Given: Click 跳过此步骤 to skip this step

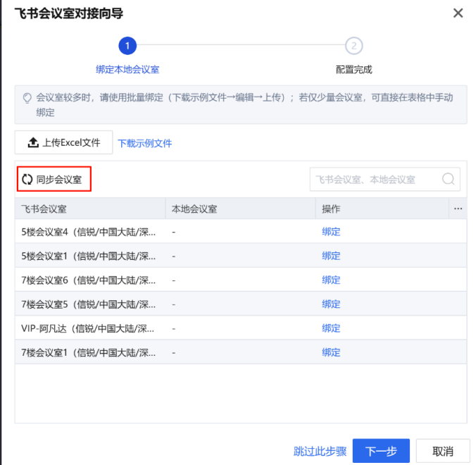Looking at the screenshot, I should click(320, 452).
